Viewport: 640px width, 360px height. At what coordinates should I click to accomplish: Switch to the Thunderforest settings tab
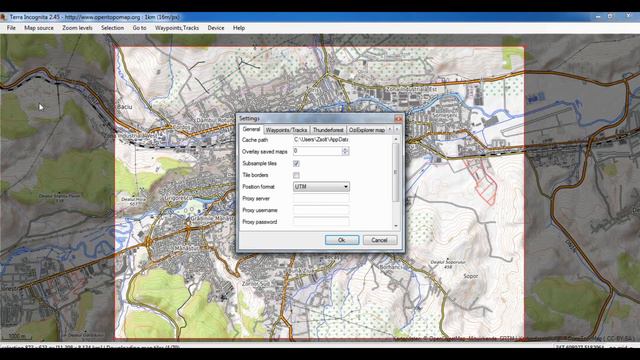click(328, 130)
